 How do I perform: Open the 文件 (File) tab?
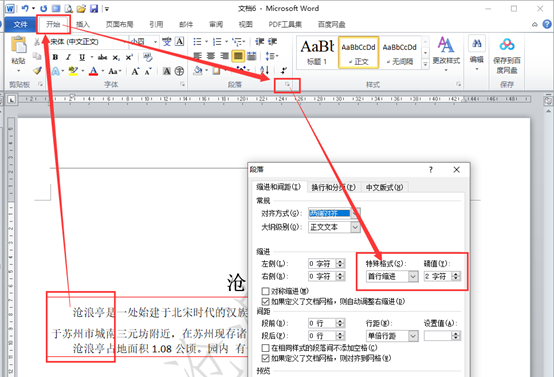[x=20, y=24]
